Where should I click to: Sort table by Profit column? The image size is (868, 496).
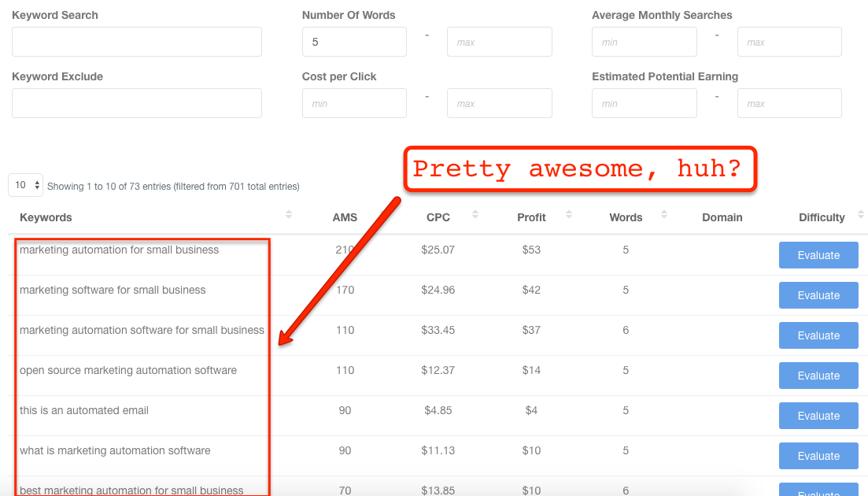coord(531,217)
